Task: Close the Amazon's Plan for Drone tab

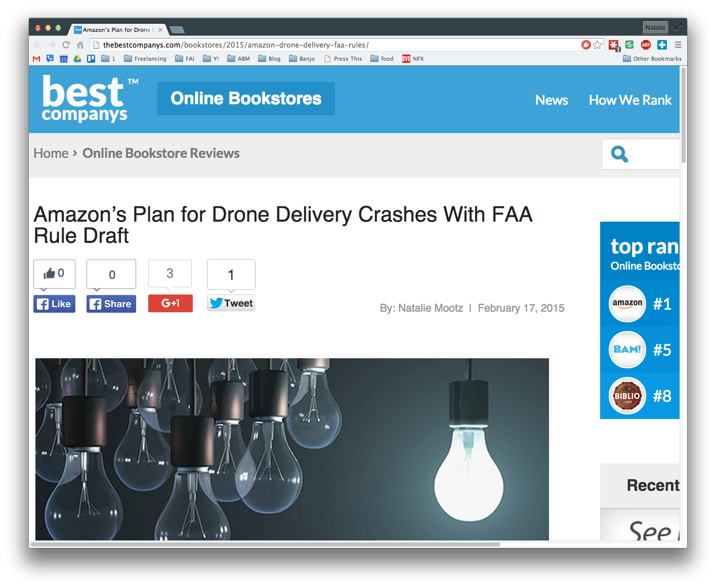Action: (160, 30)
